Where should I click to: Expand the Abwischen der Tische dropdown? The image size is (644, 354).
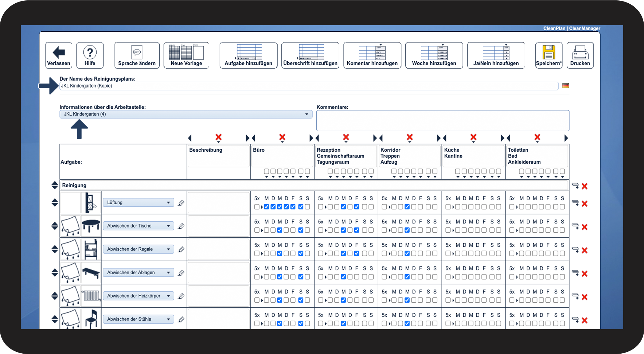[138, 226]
